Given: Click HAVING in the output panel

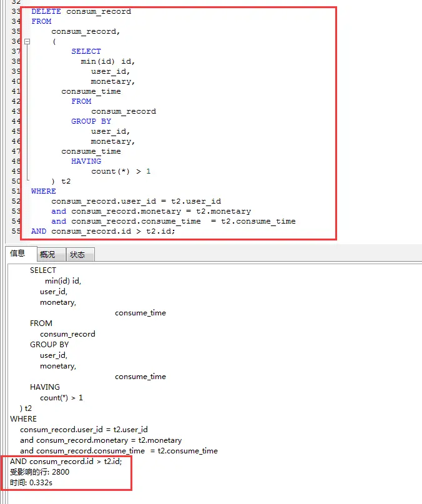Looking at the screenshot, I should [45, 387].
